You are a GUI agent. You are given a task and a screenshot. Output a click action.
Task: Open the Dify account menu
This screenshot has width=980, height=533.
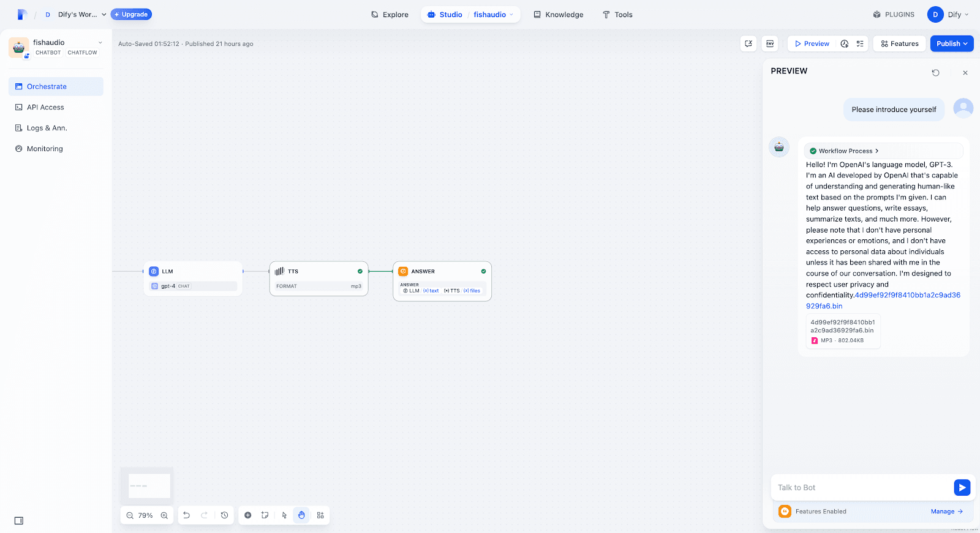[948, 15]
